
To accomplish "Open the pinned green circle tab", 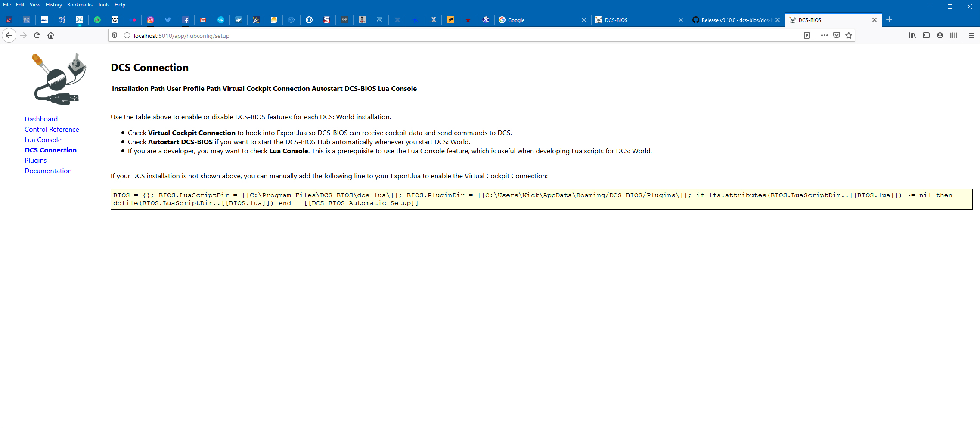I will pos(97,20).
